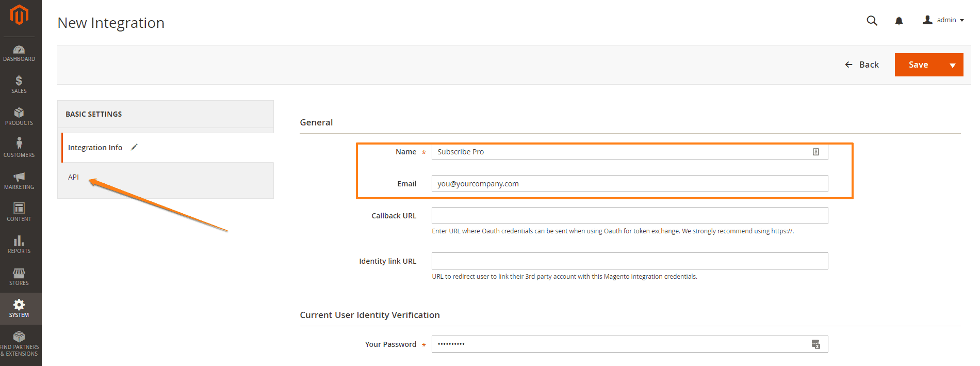Expand the Save button dropdown arrow
980x366 pixels.
pos(952,65)
